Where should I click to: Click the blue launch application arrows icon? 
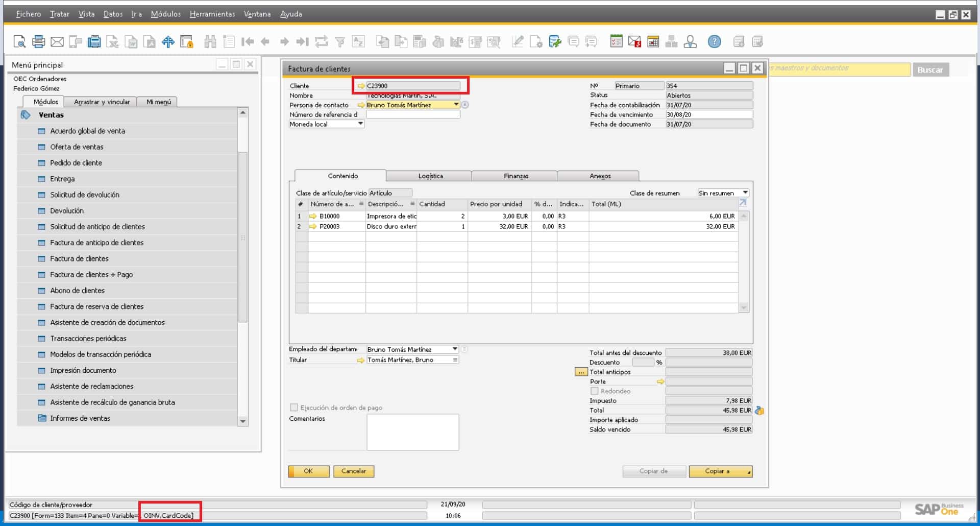pyautogui.click(x=168, y=42)
